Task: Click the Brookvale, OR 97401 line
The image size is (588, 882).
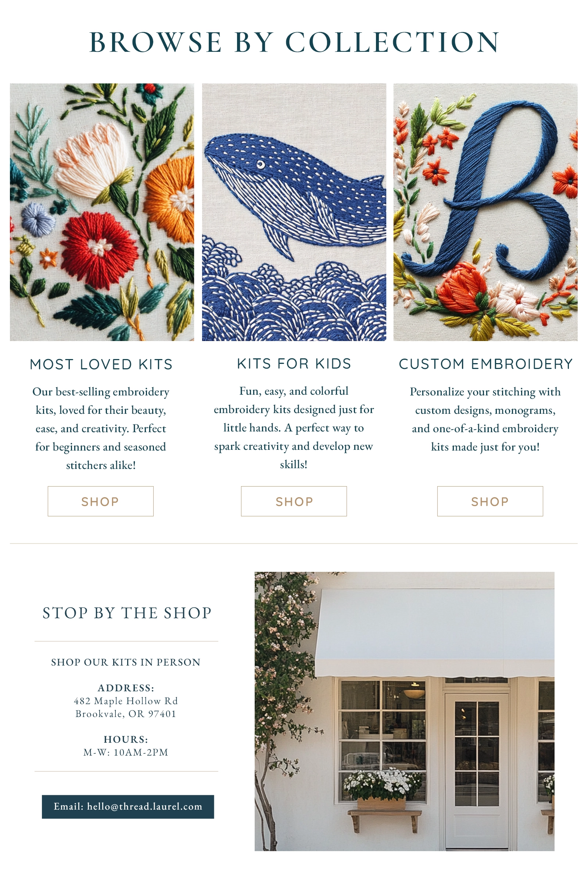Action: click(x=126, y=713)
